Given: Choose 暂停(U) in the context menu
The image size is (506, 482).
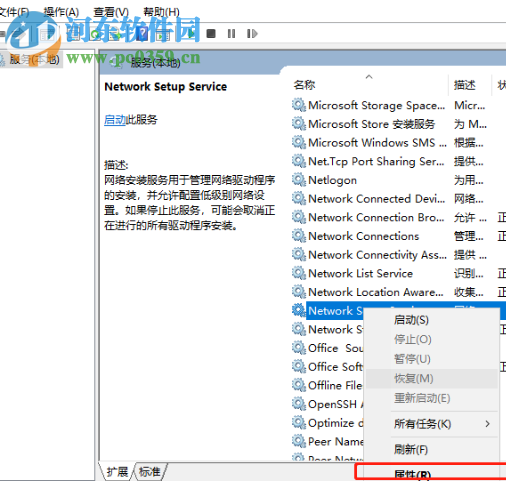Looking at the screenshot, I should (432, 359).
